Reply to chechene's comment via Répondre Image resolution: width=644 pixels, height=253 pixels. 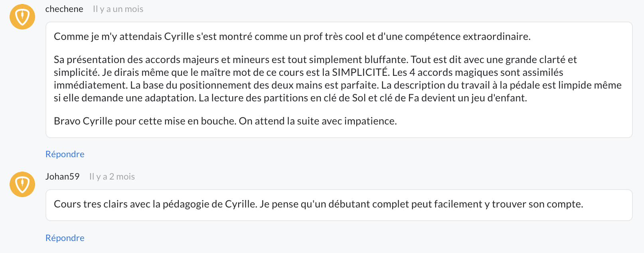[x=65, y=154]
